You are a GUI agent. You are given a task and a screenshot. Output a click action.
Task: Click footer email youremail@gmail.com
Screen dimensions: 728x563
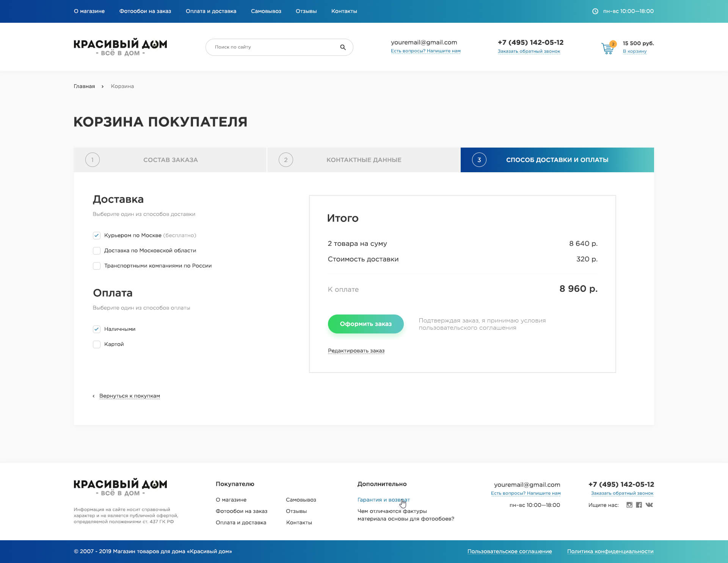(527, 485)
